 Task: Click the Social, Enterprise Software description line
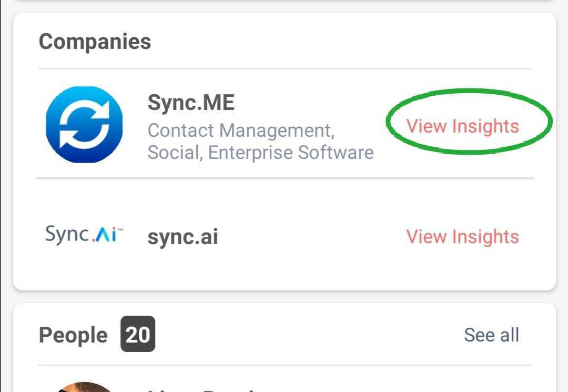click(x=260, y=153)
